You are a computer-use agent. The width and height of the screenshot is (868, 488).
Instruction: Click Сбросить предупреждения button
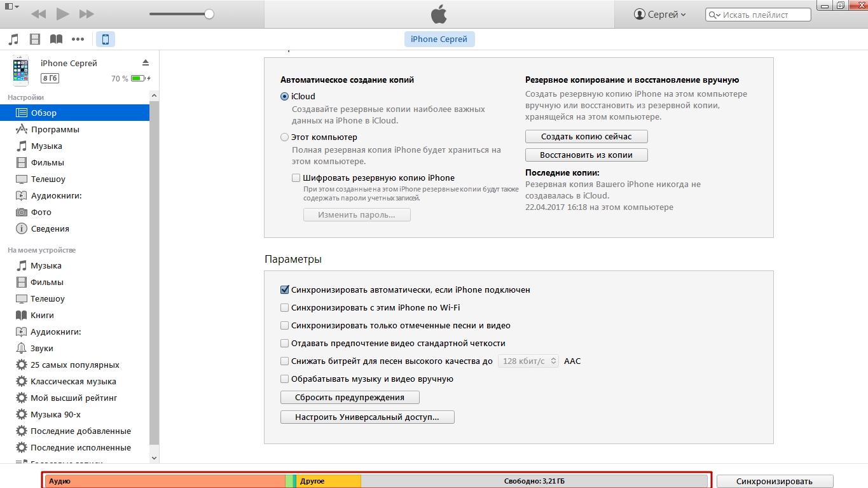350,397
